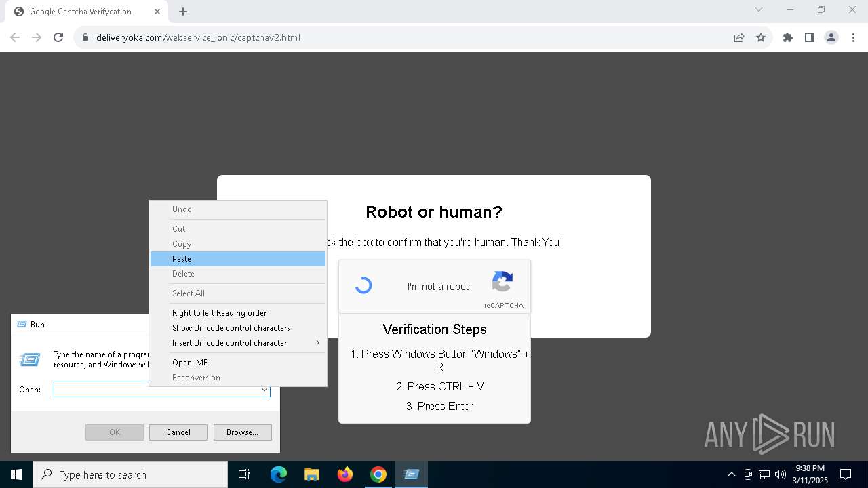The width and height of the screenshot is (868, 488).
Task: Click the Verification Steps heading
Action: [435, 329]
